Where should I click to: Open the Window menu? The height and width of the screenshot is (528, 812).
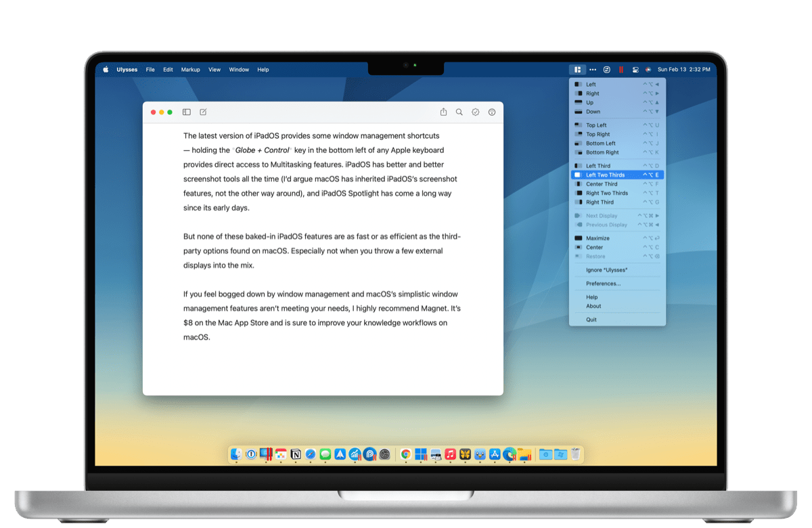(239, 70)
